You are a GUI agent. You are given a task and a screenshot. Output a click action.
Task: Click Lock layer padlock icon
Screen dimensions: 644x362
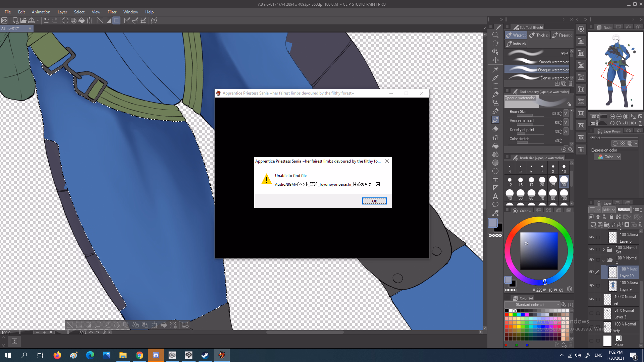(x=611, y=217)
